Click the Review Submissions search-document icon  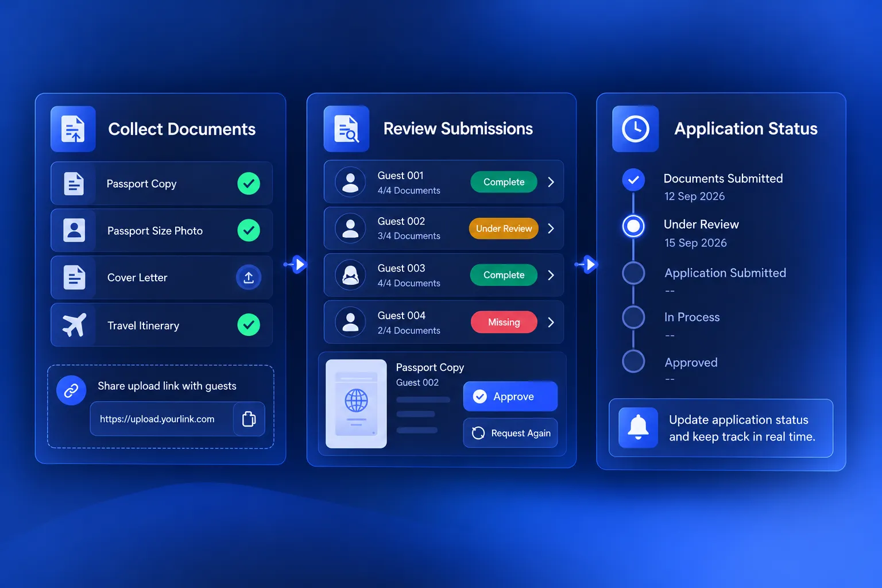(x=346, y=129)
